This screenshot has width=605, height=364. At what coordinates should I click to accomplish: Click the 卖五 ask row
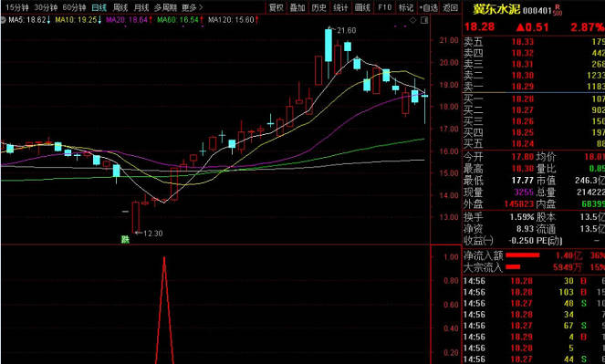click(x=534, y=42)
